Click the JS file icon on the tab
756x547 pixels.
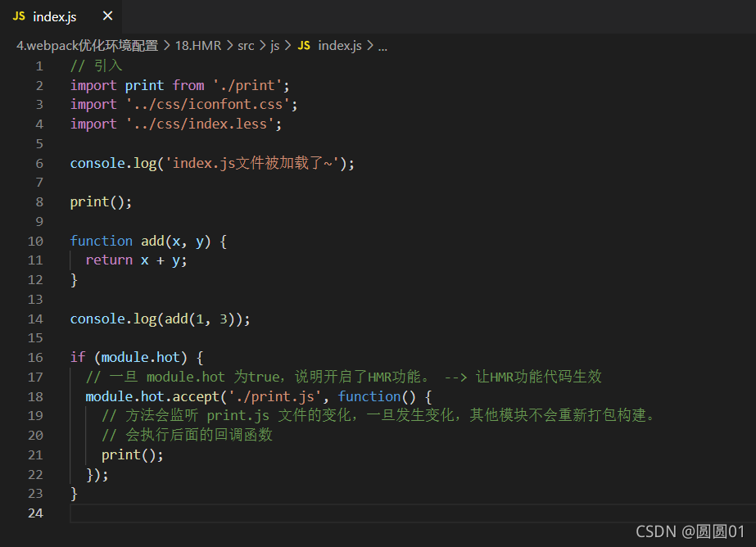pos(19,16)
